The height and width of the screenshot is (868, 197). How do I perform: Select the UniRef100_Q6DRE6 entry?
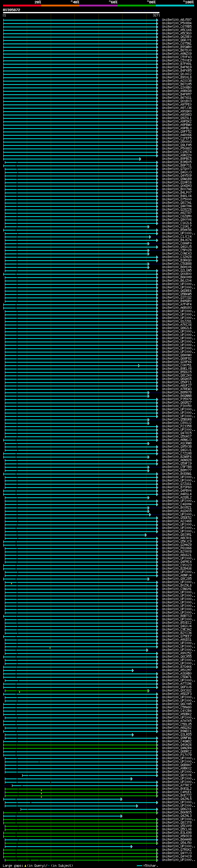(177, 291)
